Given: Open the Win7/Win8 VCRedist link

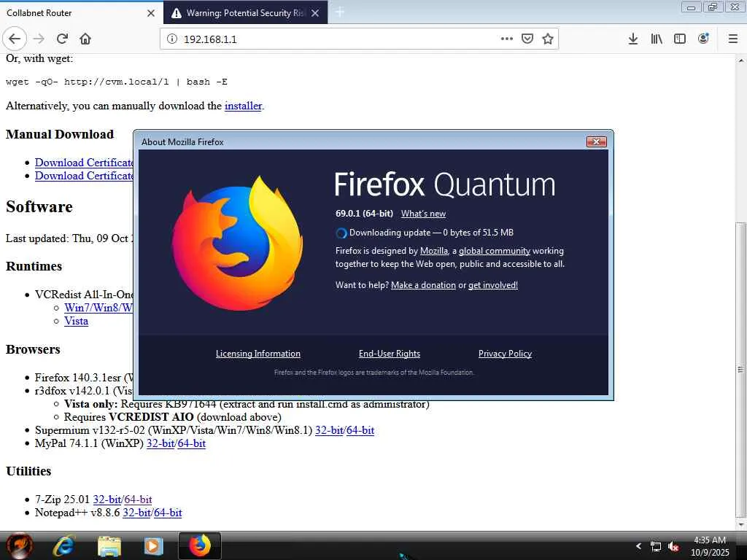Looking at the screenshot, I should click(x=98, y=308).
